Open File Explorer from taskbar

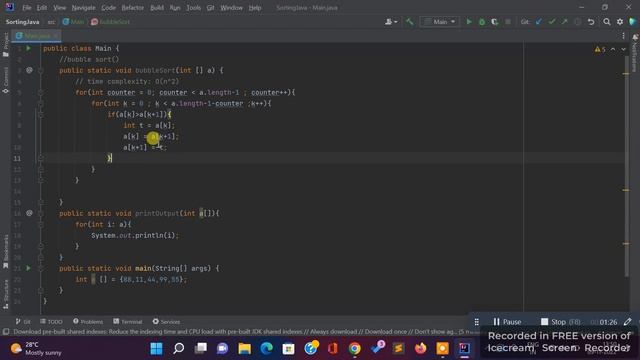(x=244, y=349)
